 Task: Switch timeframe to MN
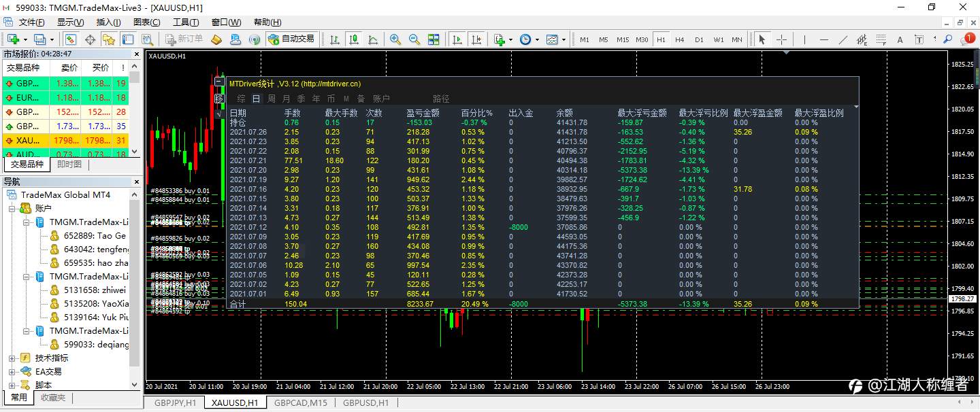point(737,39)
